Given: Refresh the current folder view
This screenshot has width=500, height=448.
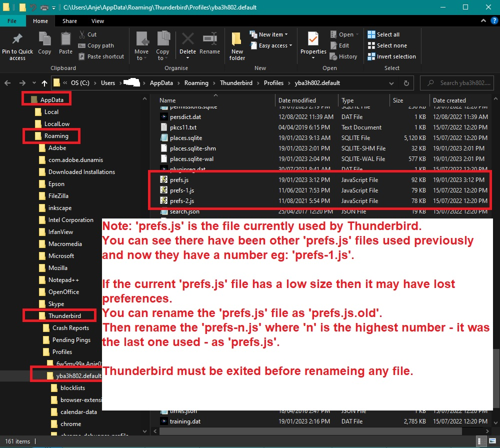Looking at the screenshot, I should (x=406, y=83).
